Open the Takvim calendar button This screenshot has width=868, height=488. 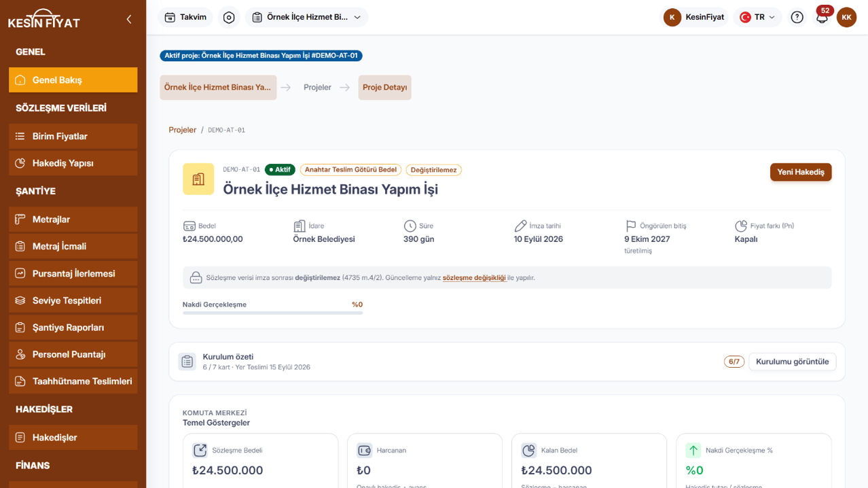(185, 17)
